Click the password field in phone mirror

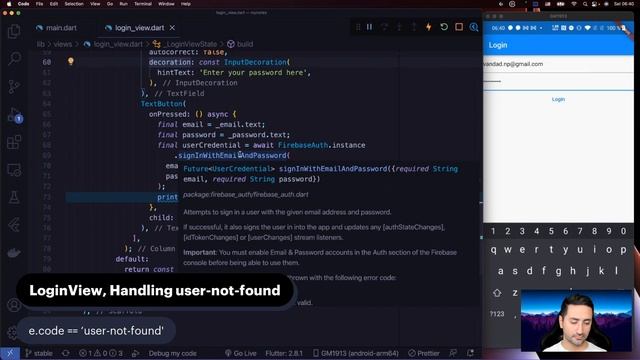click(558, 82)
